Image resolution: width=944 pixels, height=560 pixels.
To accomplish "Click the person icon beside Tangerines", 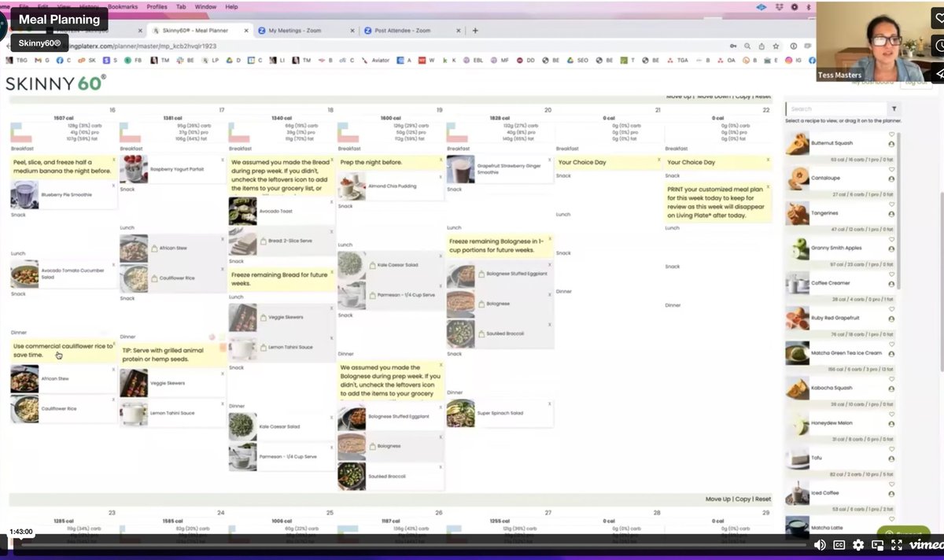I will click(x=892, y=214).
